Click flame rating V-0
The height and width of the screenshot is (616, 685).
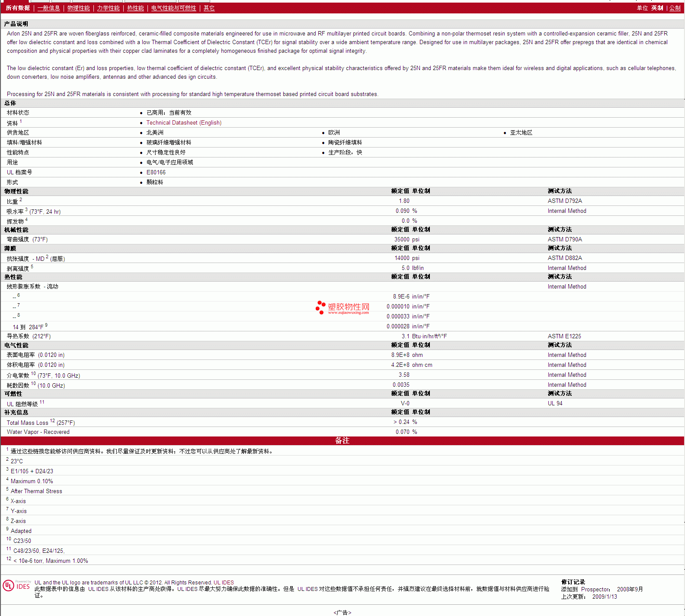click(x=405, y=403)
